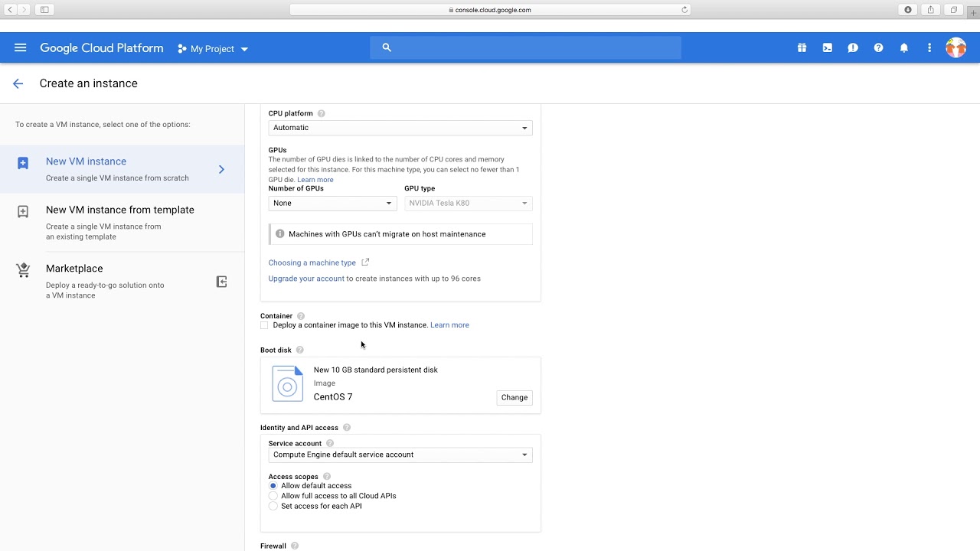Open the CPU platform Automatic dropdown
This screenshot has width=980, height=551.
(x=400, y=128)
